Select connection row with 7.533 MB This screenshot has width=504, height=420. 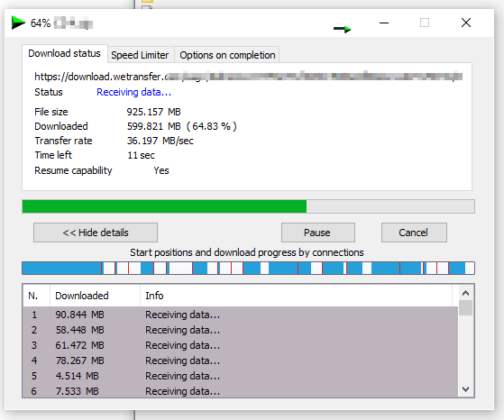click(241, 391)
